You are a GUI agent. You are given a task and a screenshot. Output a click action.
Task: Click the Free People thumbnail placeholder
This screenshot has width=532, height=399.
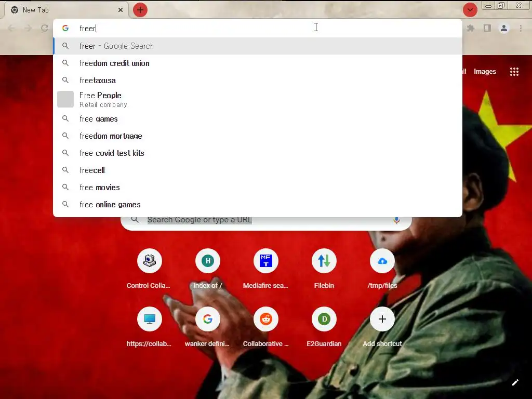65,99
